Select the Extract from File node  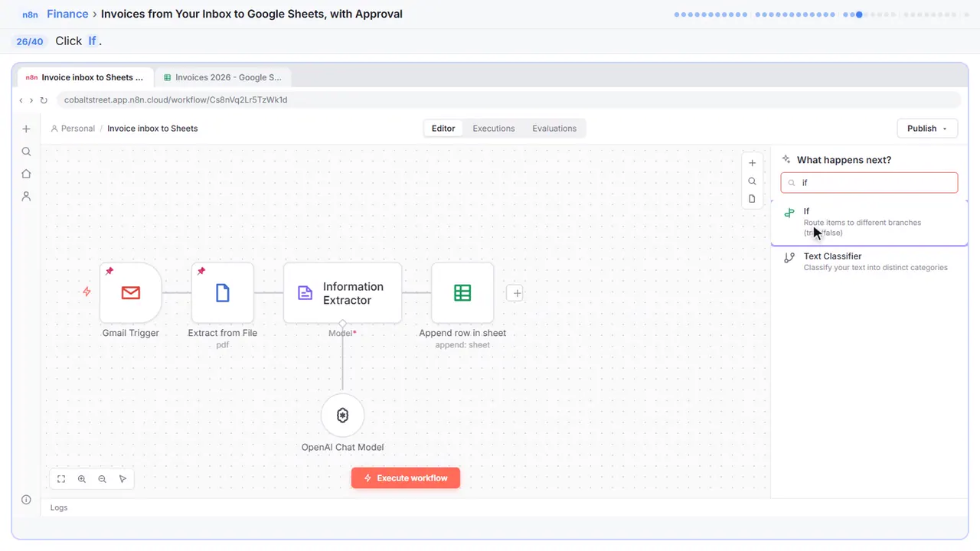point(223,293)
